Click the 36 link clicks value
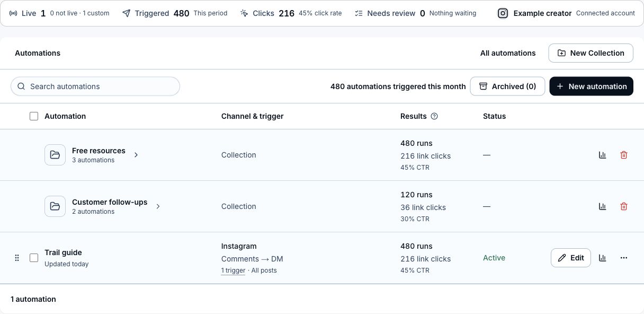 [423, 207]
